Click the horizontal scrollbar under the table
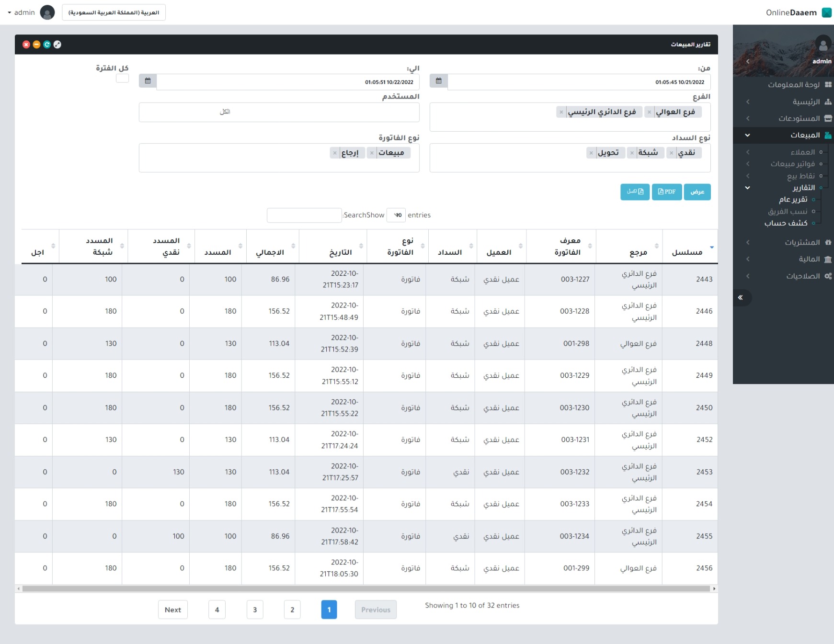The image size is (834, 644). coord(366,588)
